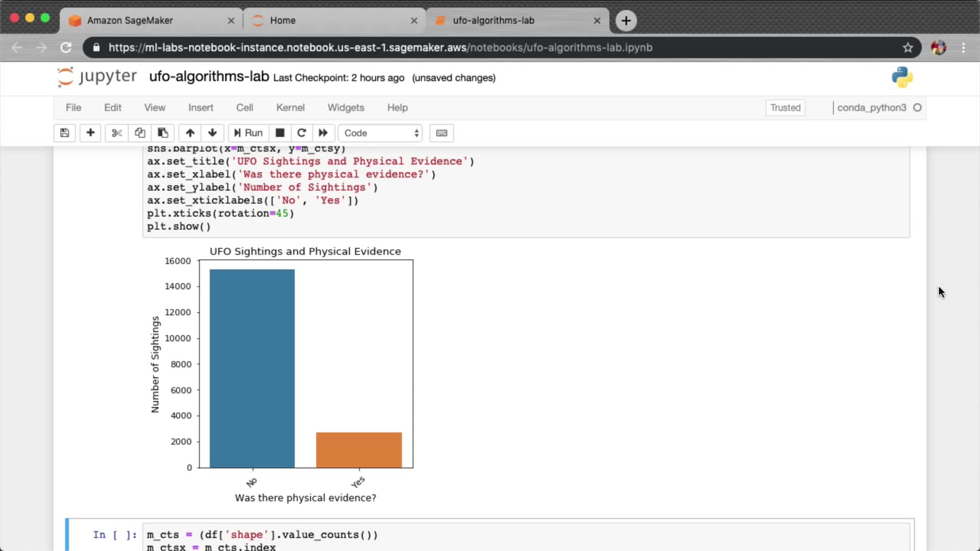Viewport: 980px width, 551px height.
Task: Open the Cell menu
Action: 244,108
